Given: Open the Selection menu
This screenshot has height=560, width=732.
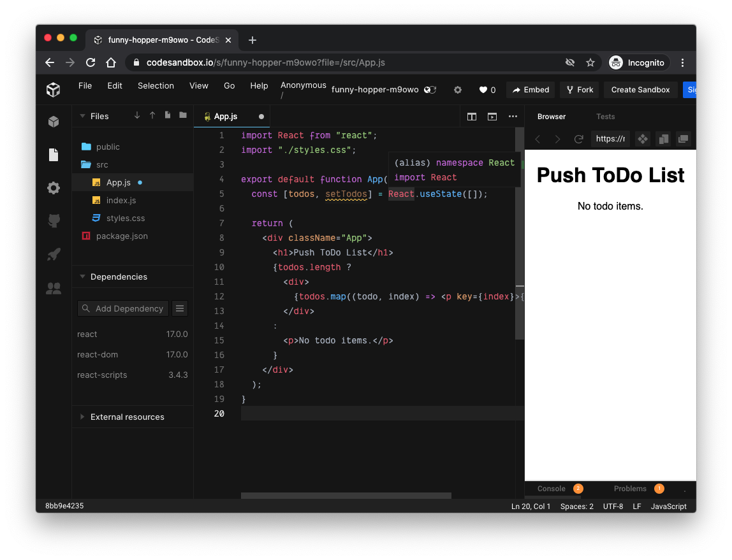Looking at the screenshot, I should (156, 86).
